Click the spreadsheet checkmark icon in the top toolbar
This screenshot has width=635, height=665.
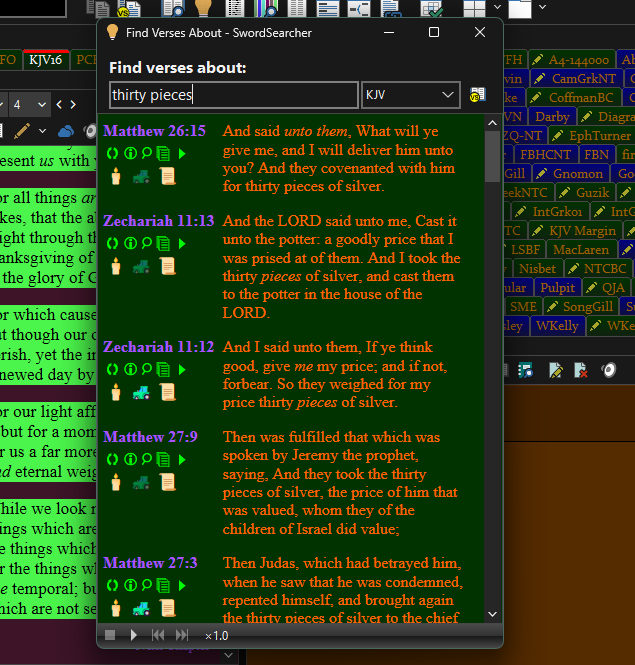432,8
